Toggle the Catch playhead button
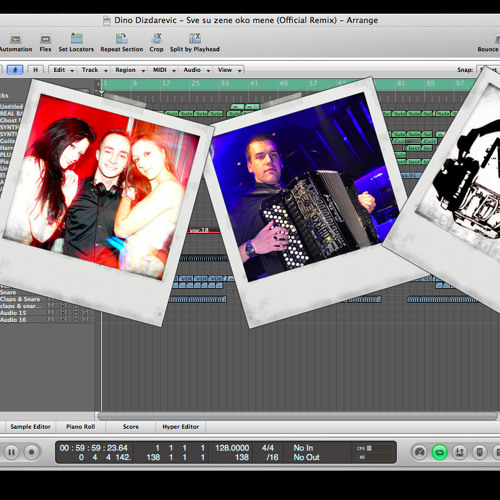 pyautogui.click(x=15, y=70)
